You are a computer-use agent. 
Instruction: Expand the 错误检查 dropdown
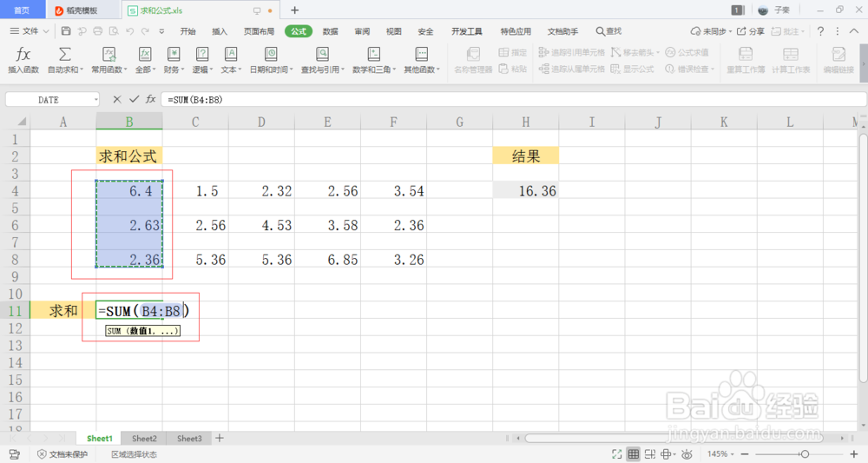click(713, 69)
